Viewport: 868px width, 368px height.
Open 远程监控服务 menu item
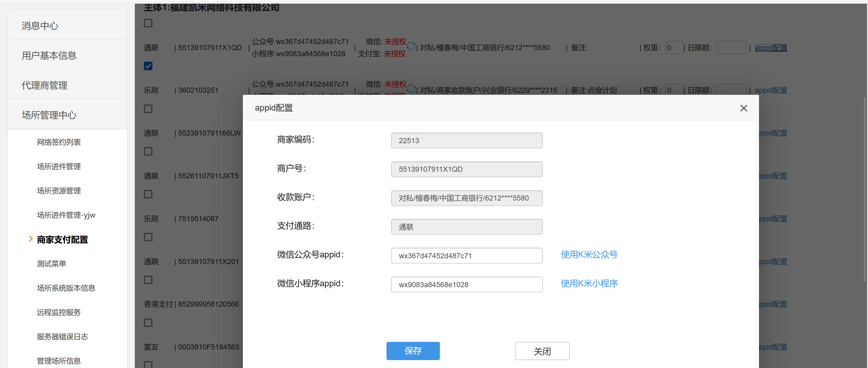[x=59, y=312]
